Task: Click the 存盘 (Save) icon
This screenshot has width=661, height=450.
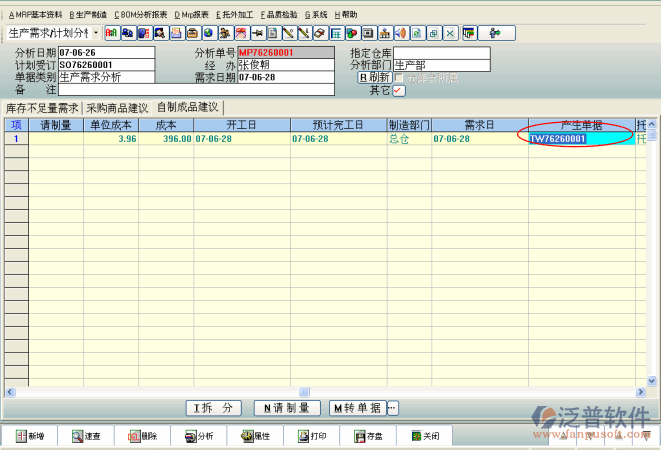Action: 367,436
